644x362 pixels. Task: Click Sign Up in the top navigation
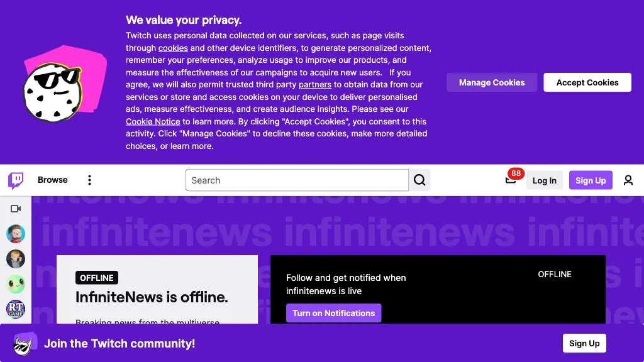591,180
